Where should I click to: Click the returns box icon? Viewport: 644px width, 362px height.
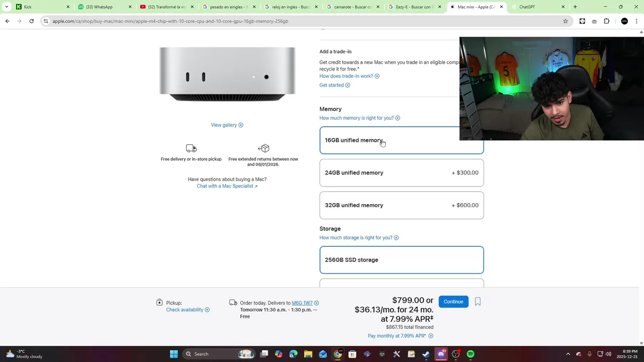coord(264,148)
